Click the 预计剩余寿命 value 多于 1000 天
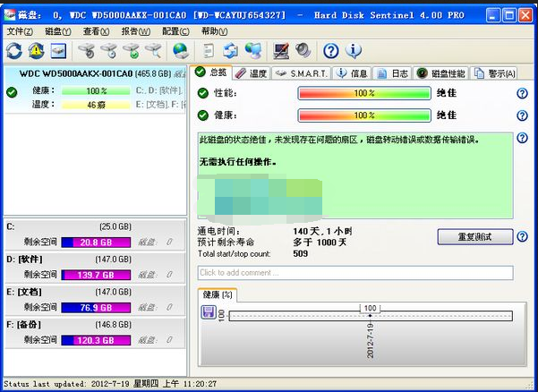The width and height of the screenshot is (538, 392). 320,243
